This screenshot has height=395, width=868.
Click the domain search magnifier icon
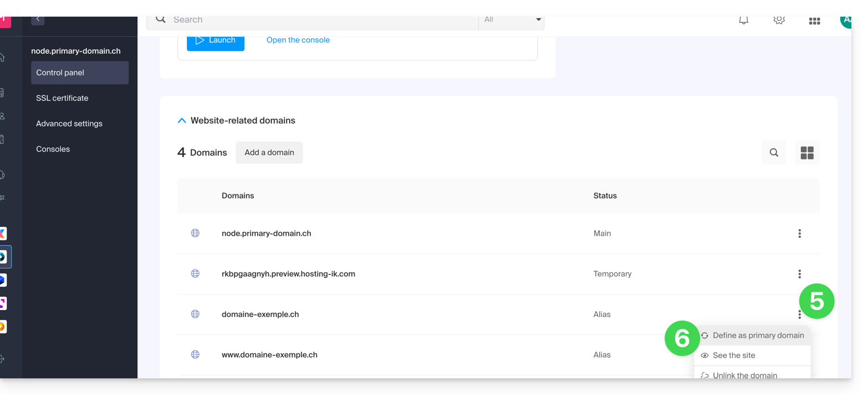(774, 153)
